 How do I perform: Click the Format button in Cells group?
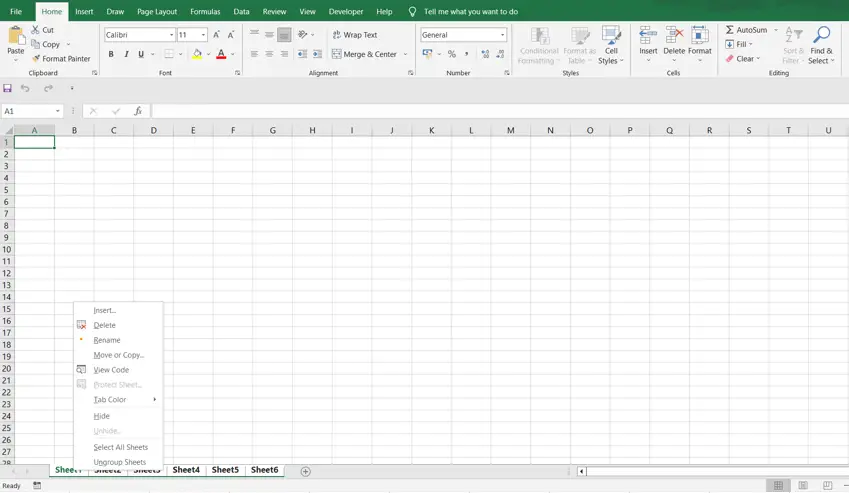tap(700, 44)
